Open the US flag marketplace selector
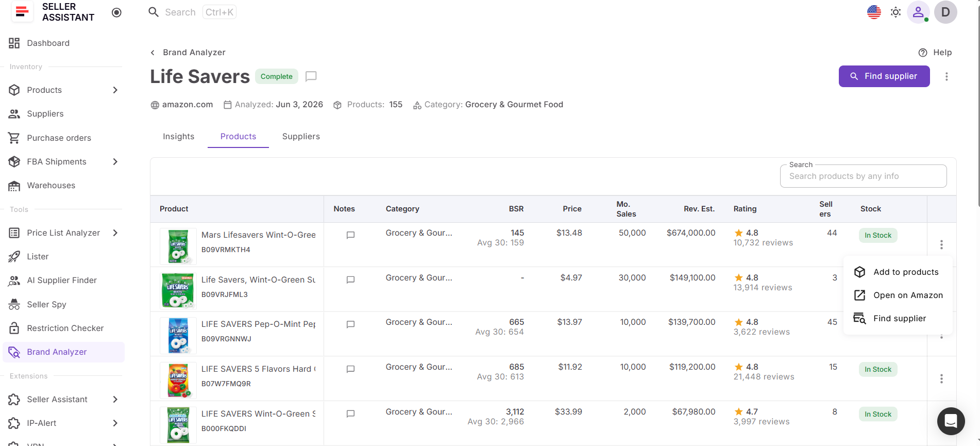This screenshot has height=446, width=980. pos(874,12)
